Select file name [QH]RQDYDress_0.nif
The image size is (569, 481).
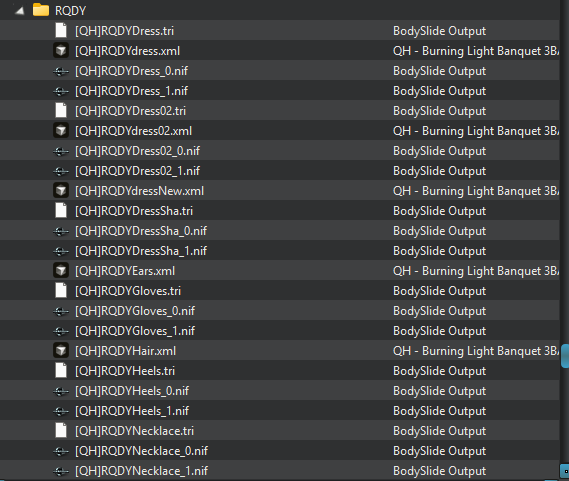tap(131, 71)
